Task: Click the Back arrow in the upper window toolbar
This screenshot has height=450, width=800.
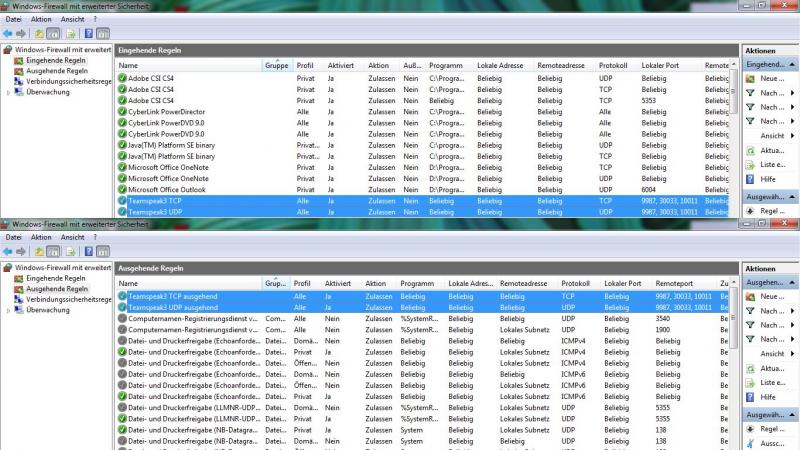Action: pos(8,33)
